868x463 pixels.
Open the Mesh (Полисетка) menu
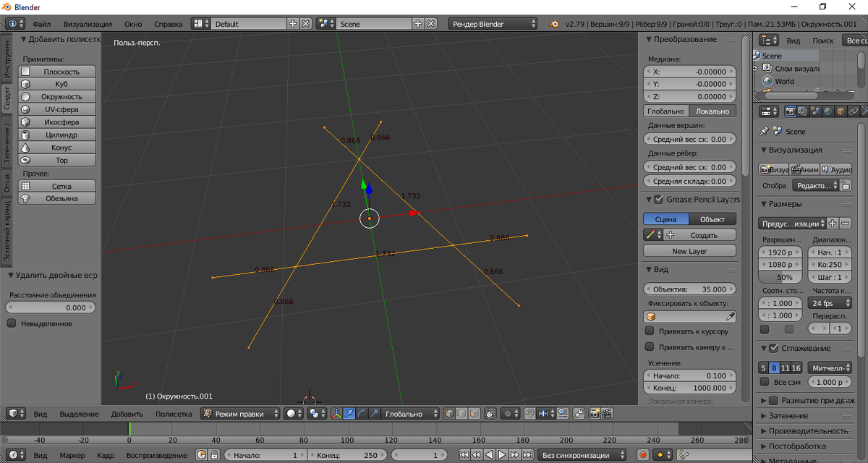pyautogui.click(x=174, y=414)
